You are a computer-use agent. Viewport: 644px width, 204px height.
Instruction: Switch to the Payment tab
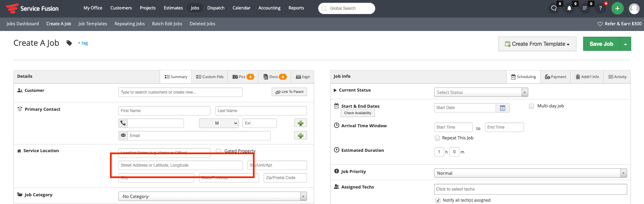tap(555, 77)
